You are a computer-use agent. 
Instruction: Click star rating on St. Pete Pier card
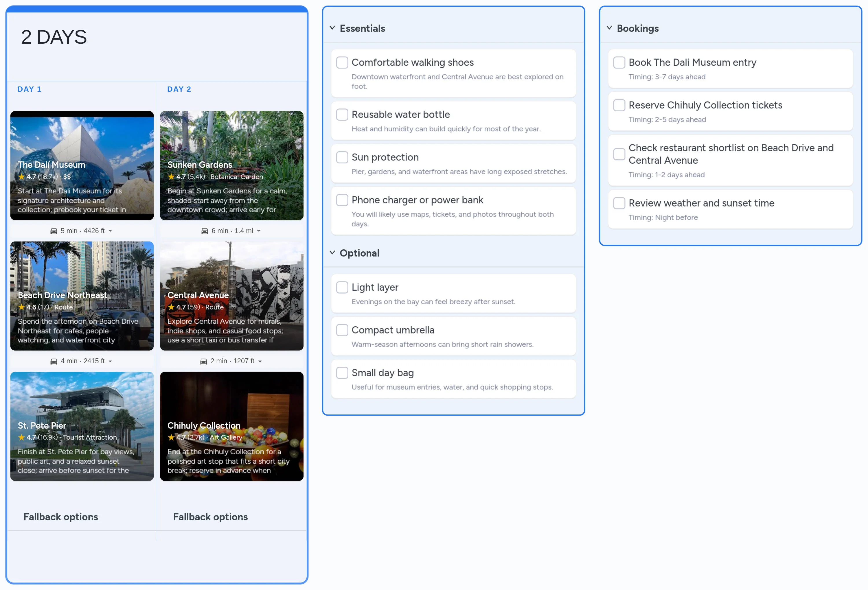click(22, 437)
